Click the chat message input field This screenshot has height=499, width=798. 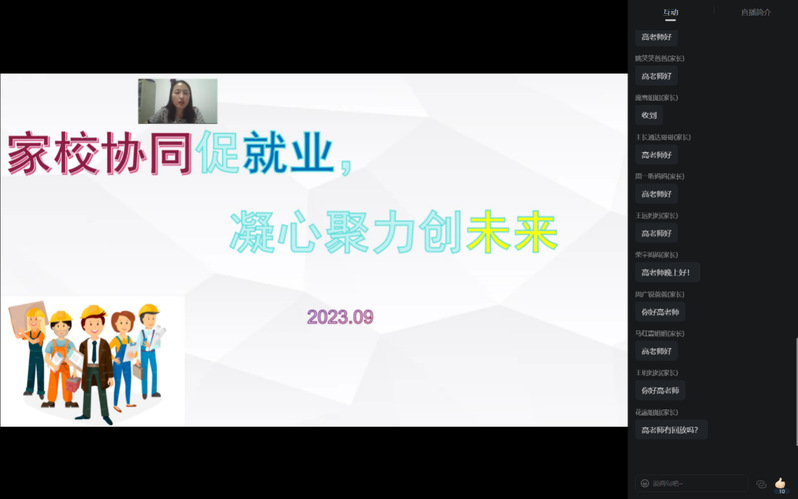(x=695, y=483)
